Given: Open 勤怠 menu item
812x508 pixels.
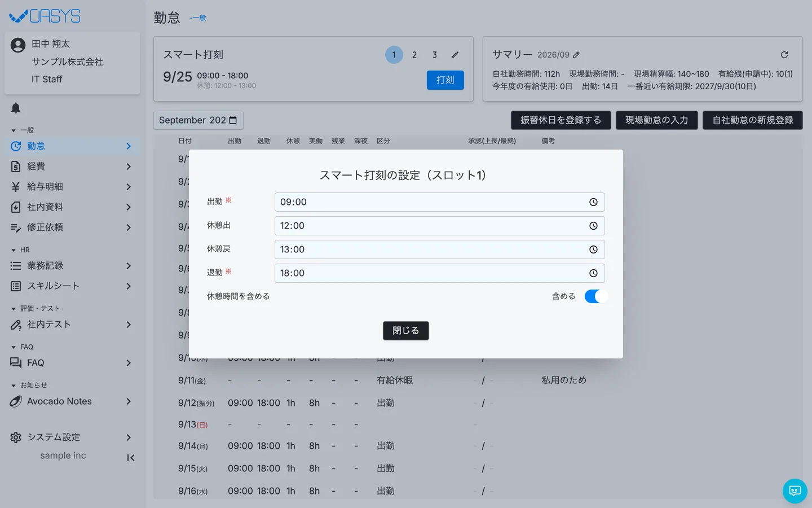Looking at the screenshot, I should coord(72,146).
